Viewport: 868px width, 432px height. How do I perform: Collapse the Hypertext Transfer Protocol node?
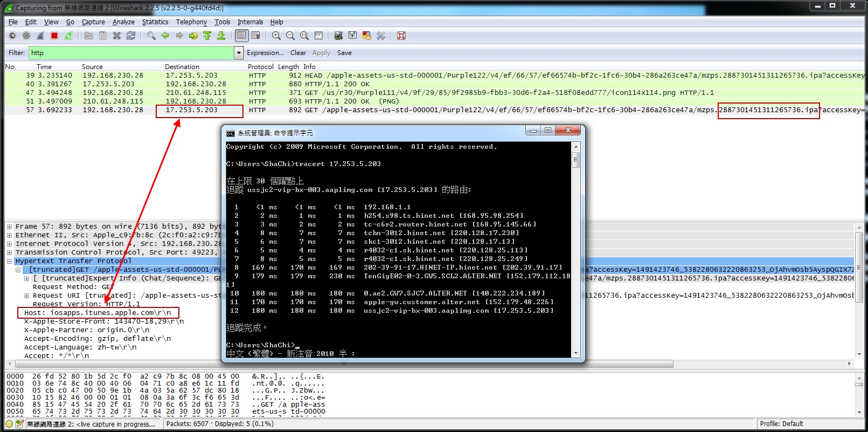click(10, 261)
